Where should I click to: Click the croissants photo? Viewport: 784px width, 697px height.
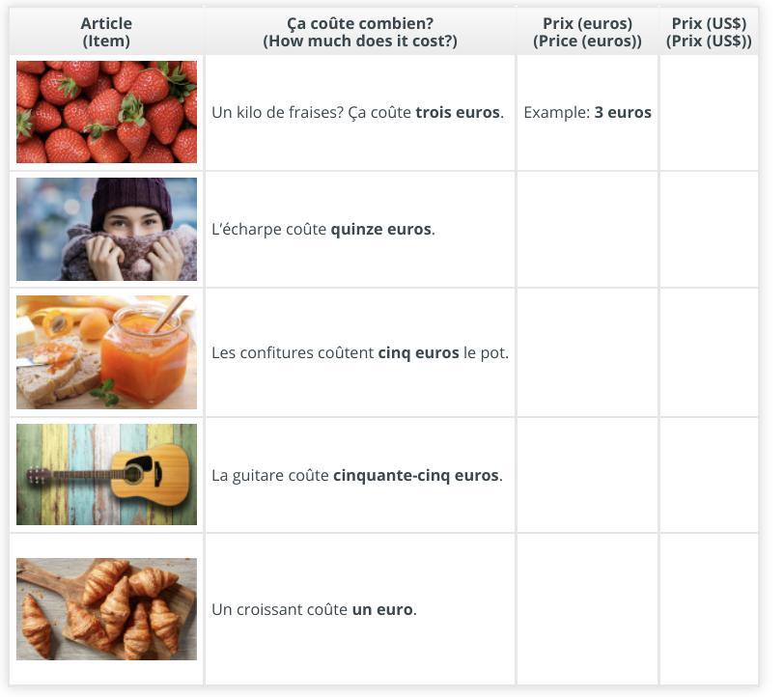pos(106,609)
